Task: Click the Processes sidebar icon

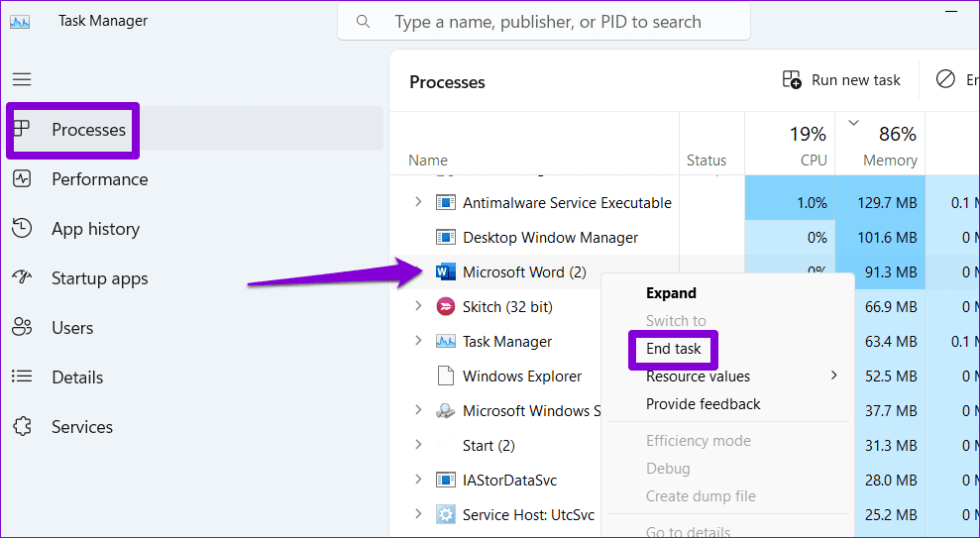Action: tap(22, 129)
